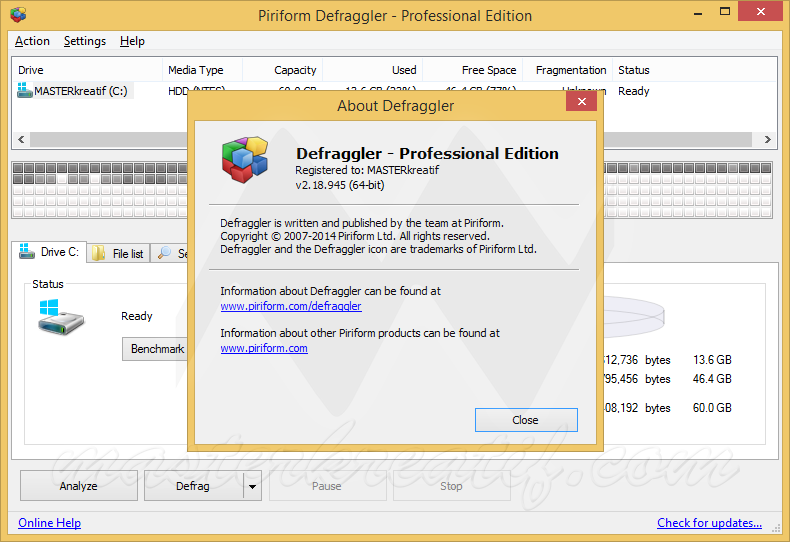Click the drive icon next to MASTERkreatif (C:)
The height and width of the screenshot is (542, 790).
tap(24, 91)
